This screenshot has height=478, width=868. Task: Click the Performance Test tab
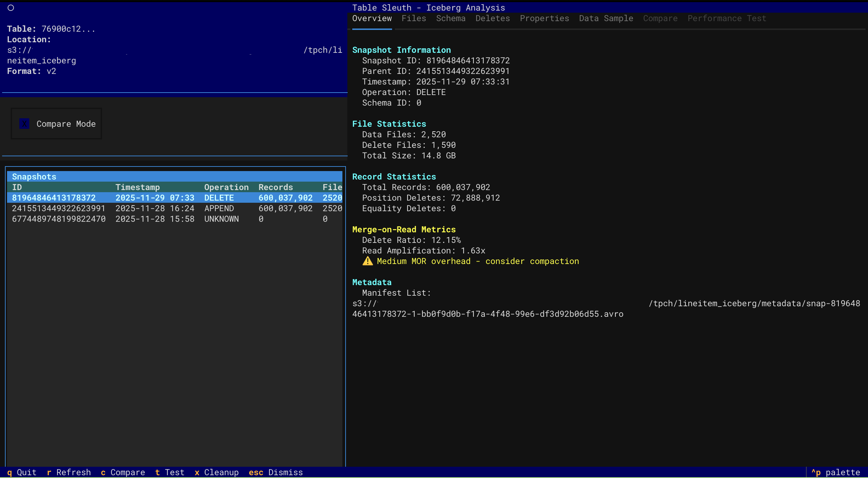click(726, 19)
